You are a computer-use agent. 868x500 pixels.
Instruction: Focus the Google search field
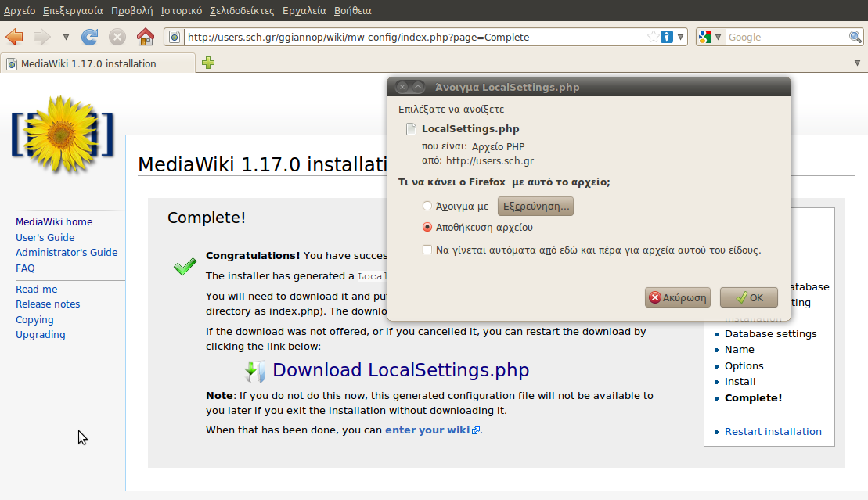[x=786, y=37]
